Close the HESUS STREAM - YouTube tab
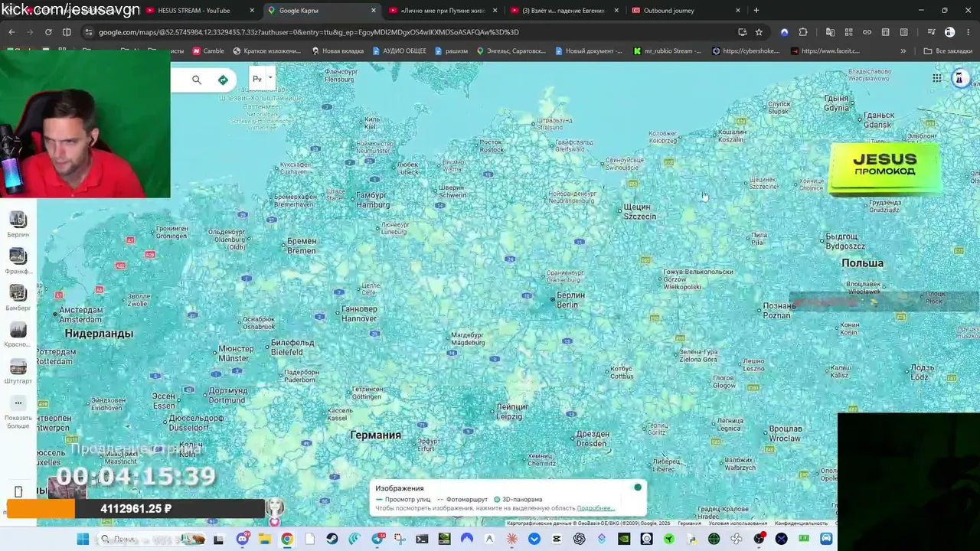The width and height of the screenshot is (980, 551). [253, 11]
